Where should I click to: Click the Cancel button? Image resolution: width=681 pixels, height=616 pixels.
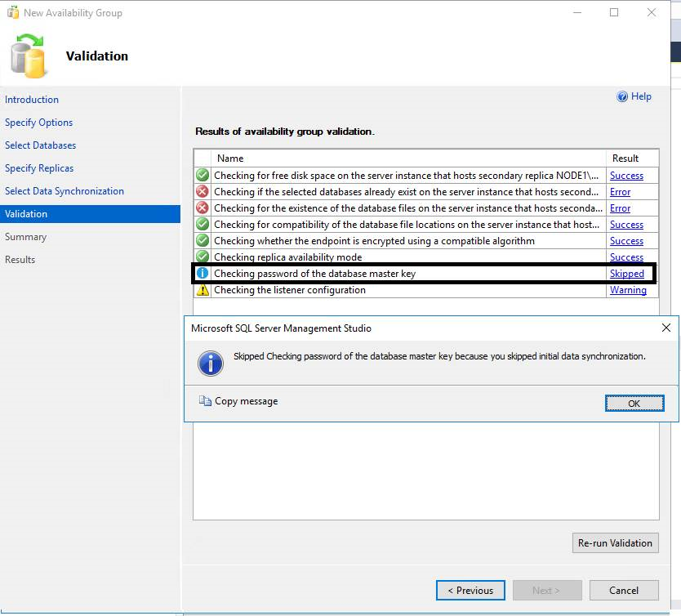pos(624,591)
